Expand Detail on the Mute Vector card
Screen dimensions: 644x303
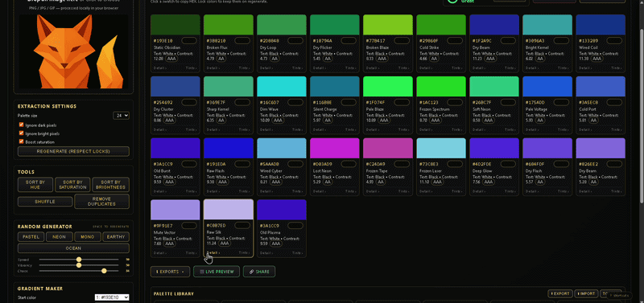[160, 253]
